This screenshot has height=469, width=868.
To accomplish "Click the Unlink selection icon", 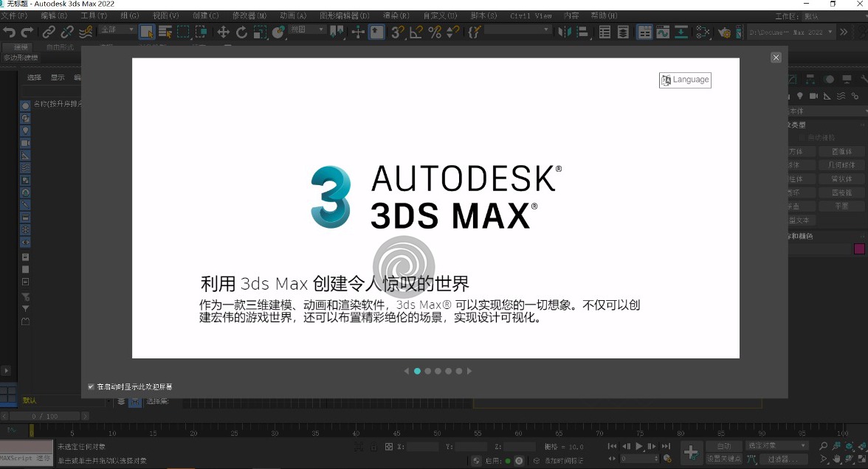I will [x=67, y=32].
